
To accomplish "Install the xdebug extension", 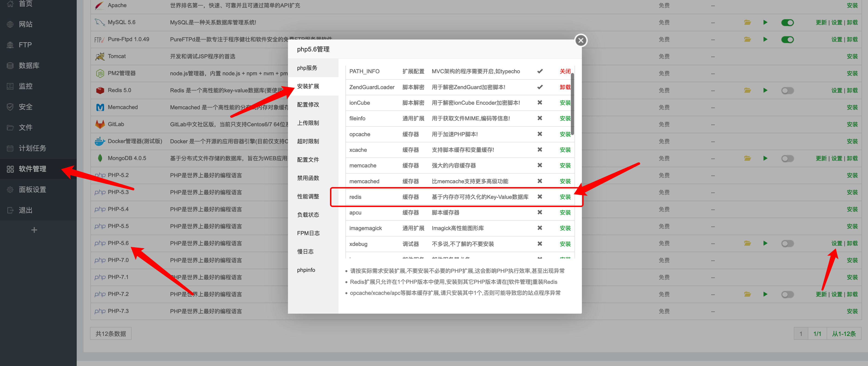I will pyautogui.click(x=565, y=244).
